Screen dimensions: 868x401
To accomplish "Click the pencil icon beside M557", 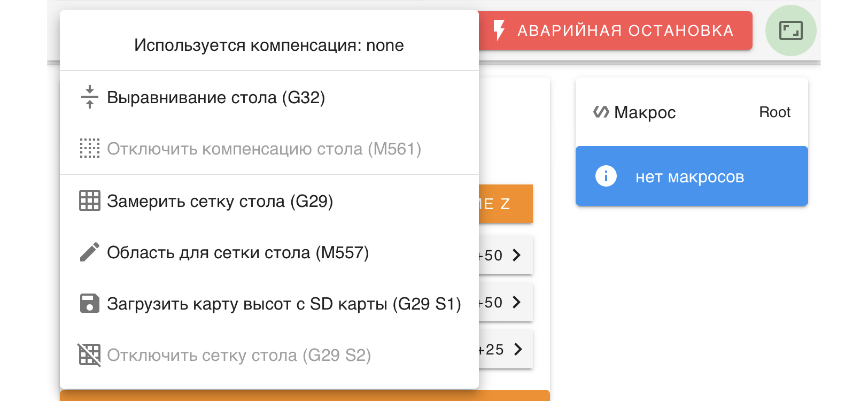I will pos(90,252).
